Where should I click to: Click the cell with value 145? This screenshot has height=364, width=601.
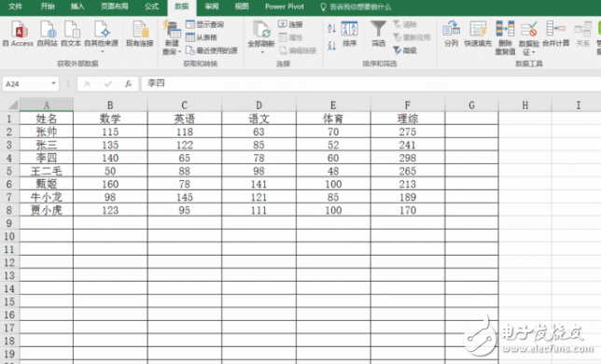[185, 197]
